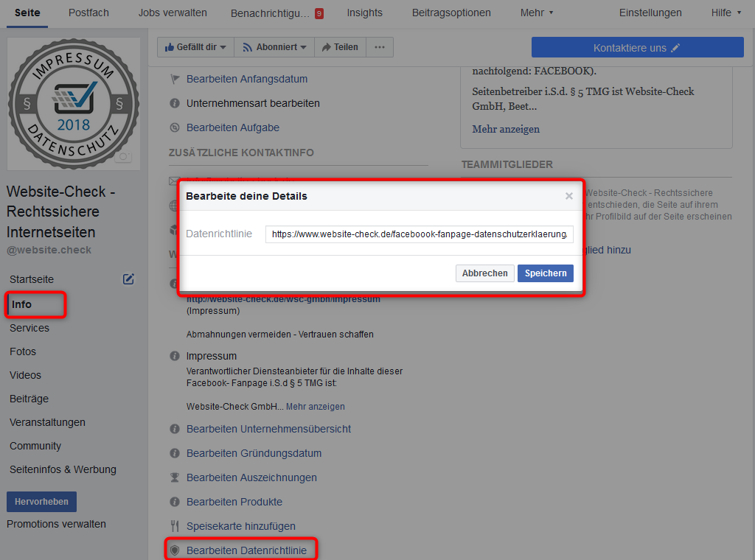Click the Impressum Datenschutz profile picture
Viewport: 755px width, 560px height.
[x=74, y=104]
